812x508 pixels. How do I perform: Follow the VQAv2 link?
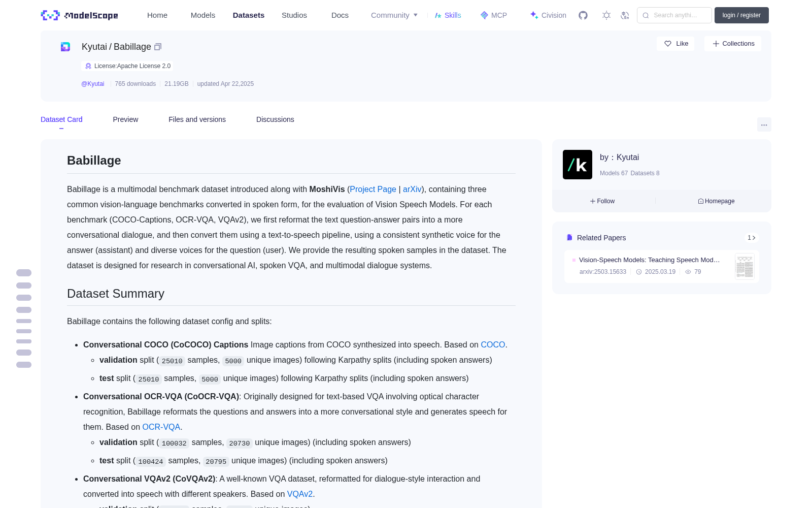pos(300,494)
